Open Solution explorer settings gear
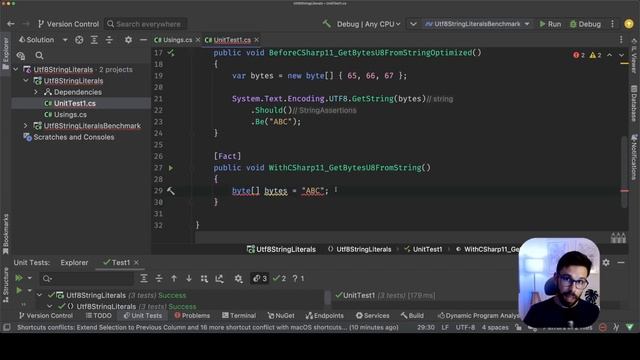Image resolution: width=640 pixels, height=360 pixels. tap(128, 40)
